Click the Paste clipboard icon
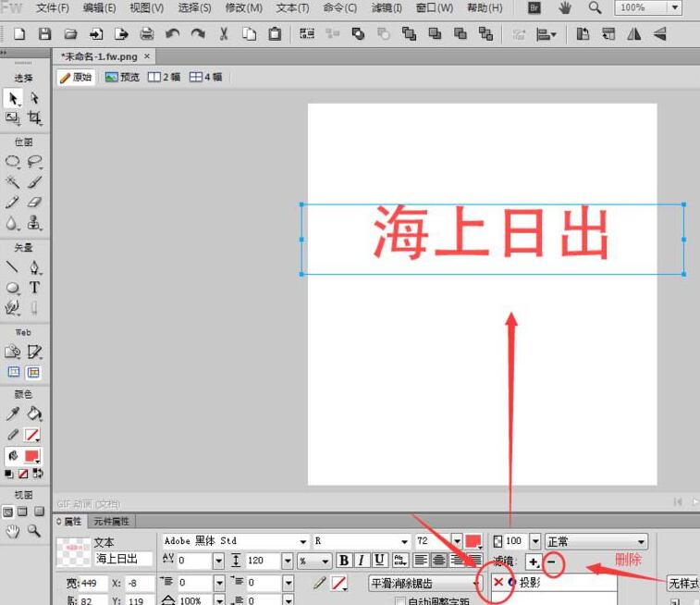This screenshot has width=700, height=605. (x=275, y=34)
